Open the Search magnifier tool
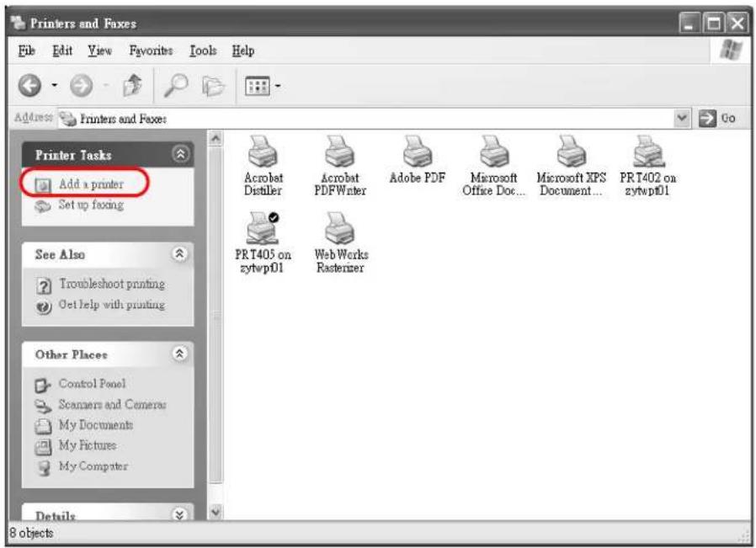 176,85
